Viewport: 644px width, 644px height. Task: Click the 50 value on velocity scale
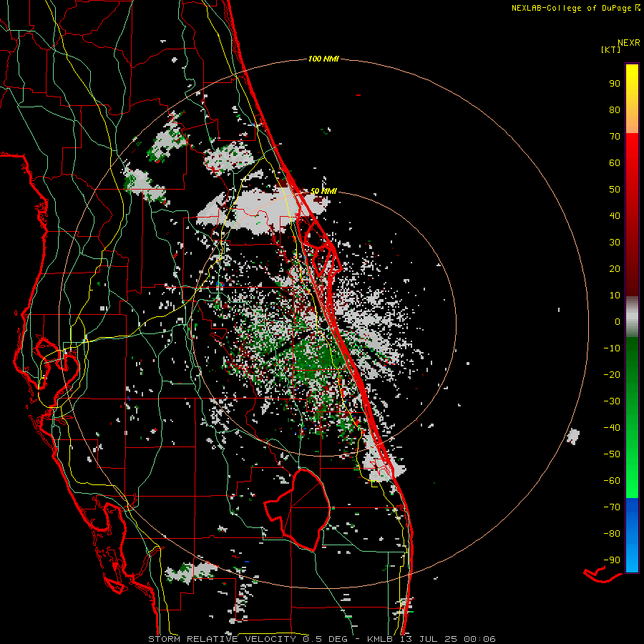click(x=615, y=190)
